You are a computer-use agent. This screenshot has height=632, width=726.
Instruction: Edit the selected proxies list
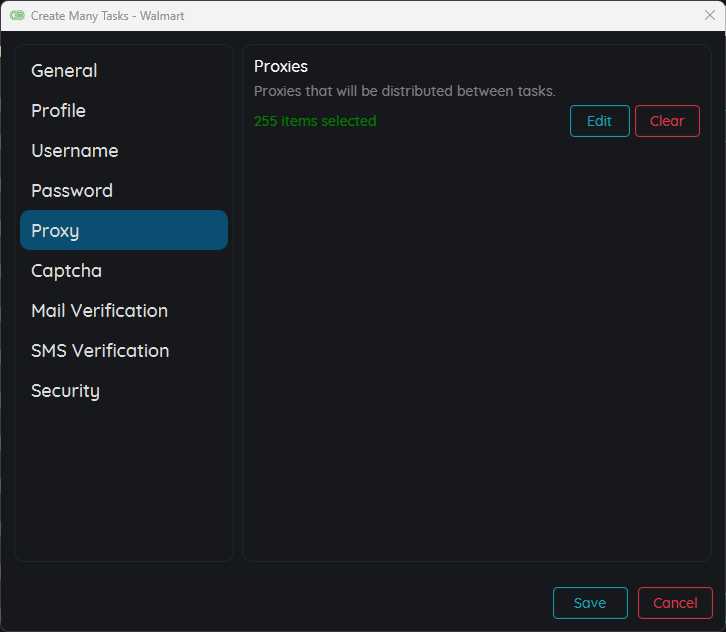599,121
